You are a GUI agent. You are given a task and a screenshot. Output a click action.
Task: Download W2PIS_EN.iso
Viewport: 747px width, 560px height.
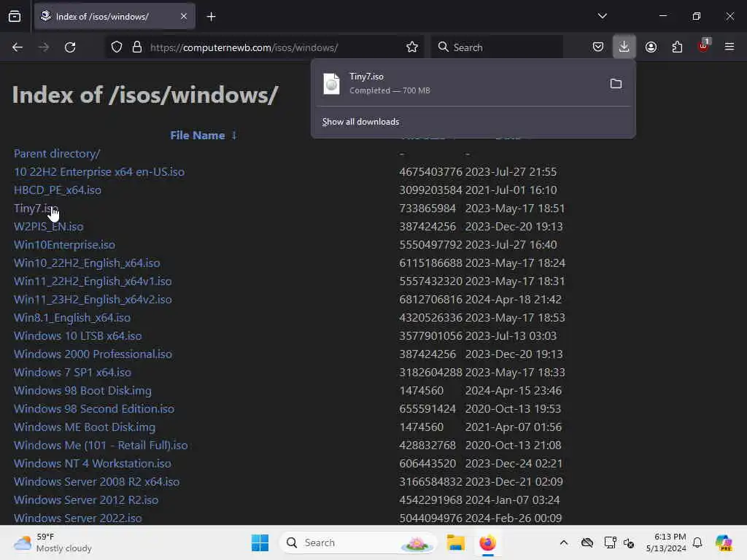coord(49,227)
